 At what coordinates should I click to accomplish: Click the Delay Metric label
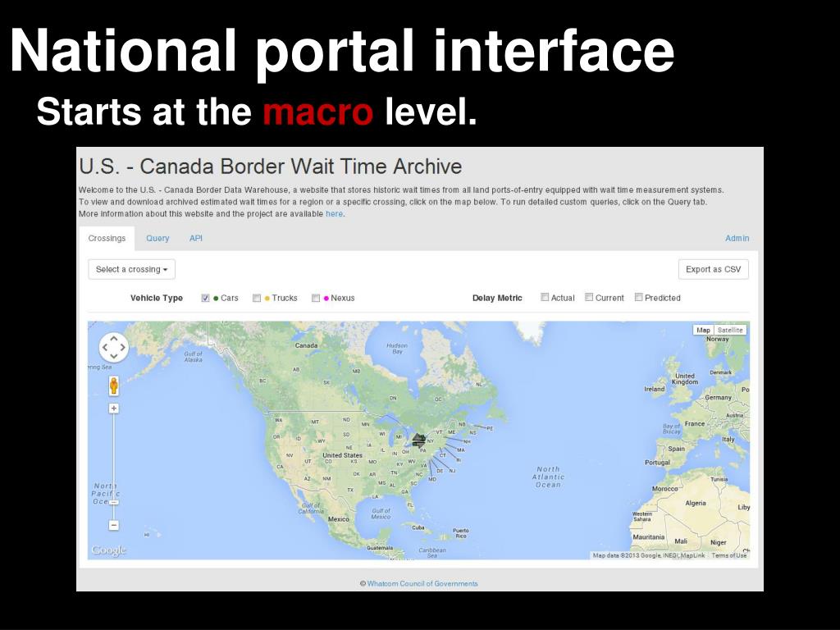(x=497, y=298)
